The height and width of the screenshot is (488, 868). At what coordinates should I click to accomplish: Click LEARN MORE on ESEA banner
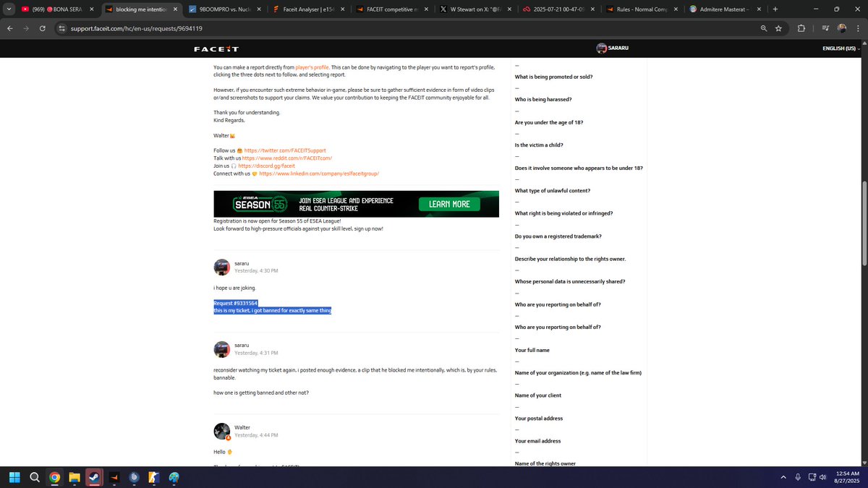[449, 204]
